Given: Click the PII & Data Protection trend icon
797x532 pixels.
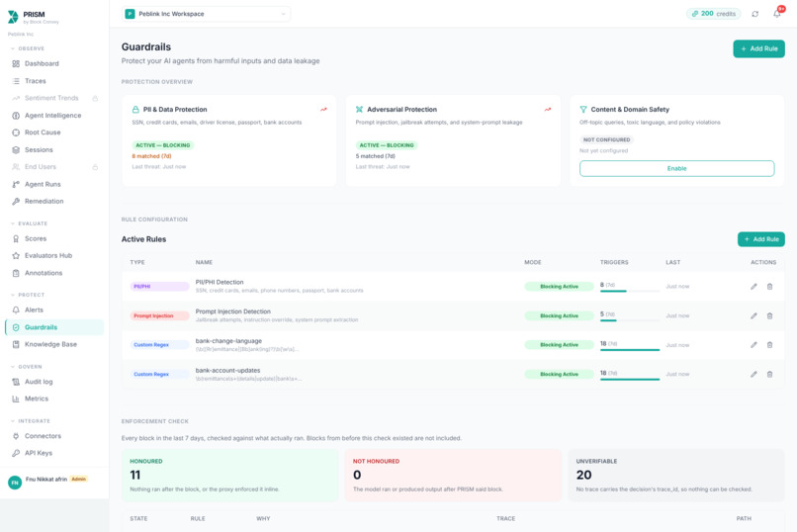Looking at the screenshot, I should [323, 109].
